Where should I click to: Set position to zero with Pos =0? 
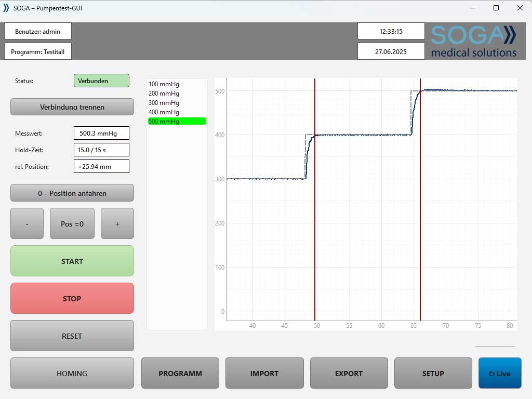pos(72,224)
